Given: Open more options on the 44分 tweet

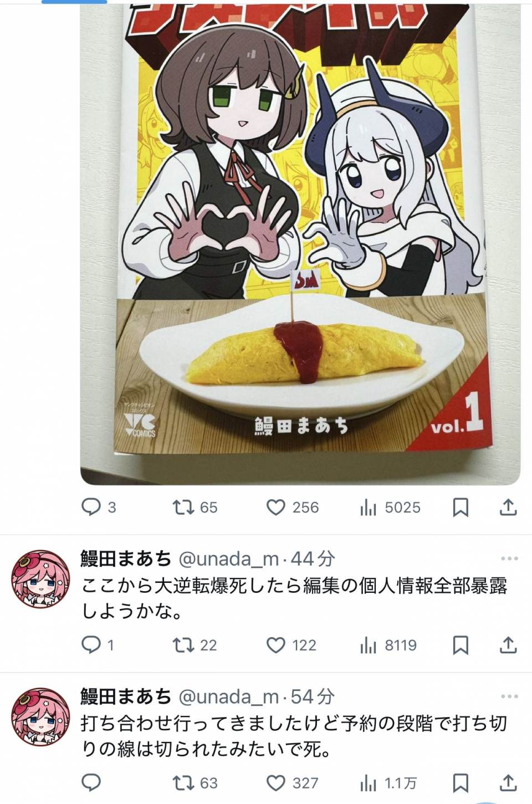Looking at the screenshot, I should (x=509, y=559).
